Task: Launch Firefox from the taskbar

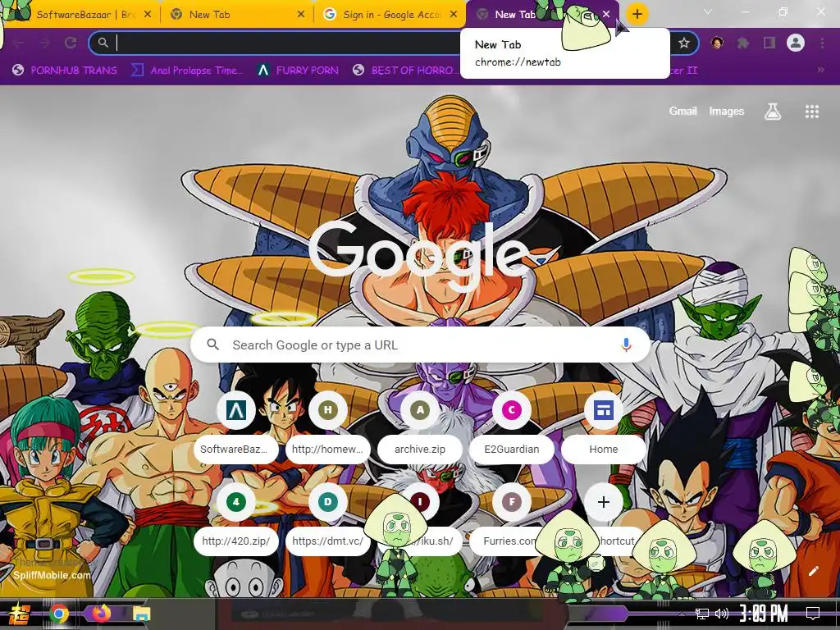Action: 101,614
